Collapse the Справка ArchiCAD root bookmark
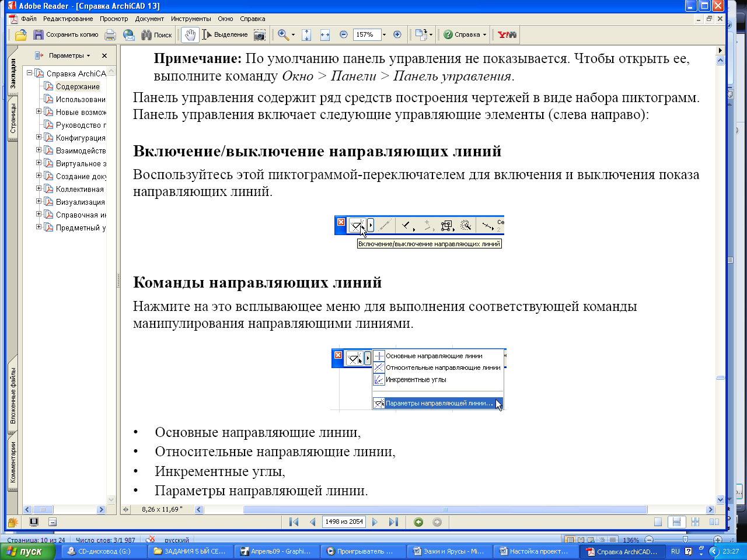This screenshot has width=747, height=560. (29, 73)
